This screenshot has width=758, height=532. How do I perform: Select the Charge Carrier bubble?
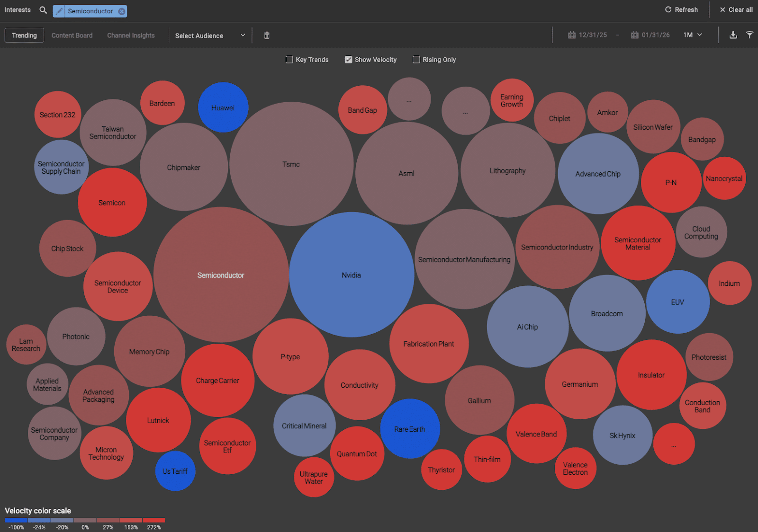point(217,380)
